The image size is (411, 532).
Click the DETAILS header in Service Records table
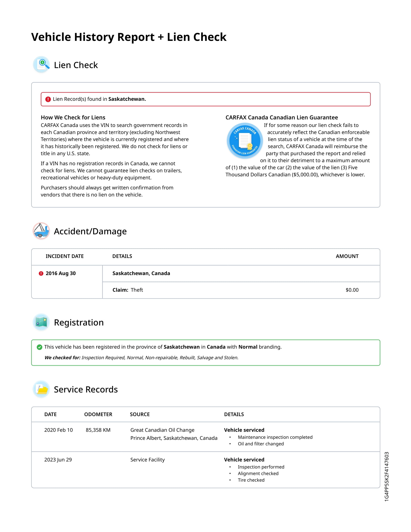tap(234, 414)
